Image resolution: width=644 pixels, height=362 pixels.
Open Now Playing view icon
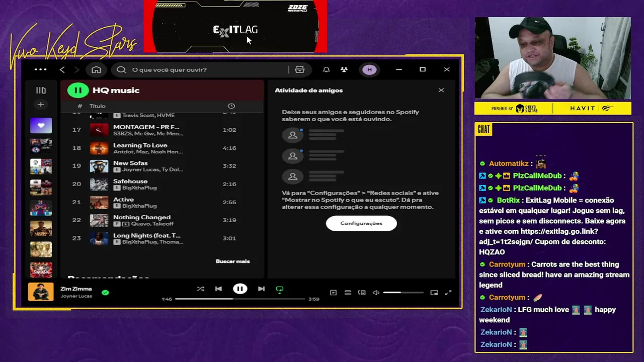(333, 293)
